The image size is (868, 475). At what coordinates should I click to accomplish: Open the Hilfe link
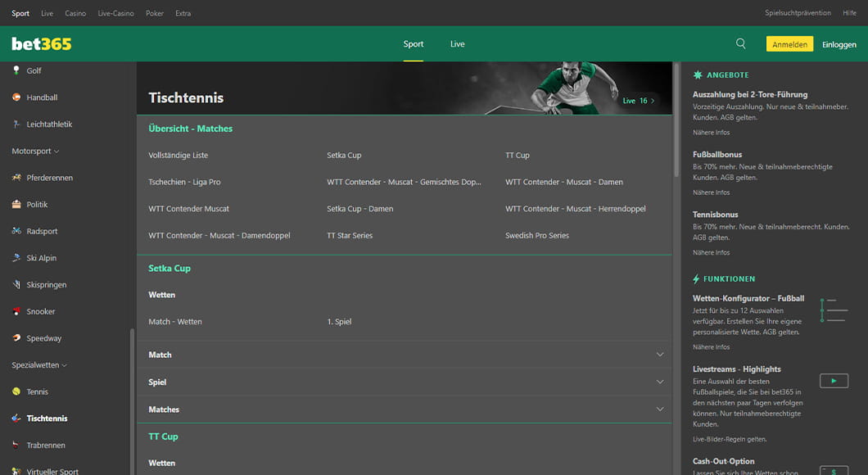click(849, 13)
